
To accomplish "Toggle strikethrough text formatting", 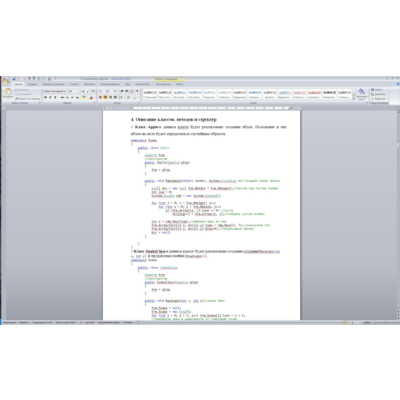I will (62, 97).
